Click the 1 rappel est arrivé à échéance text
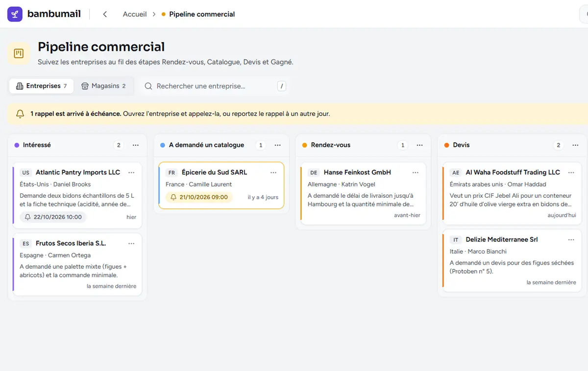Screen dimensions: 588x371 [76, 114]
